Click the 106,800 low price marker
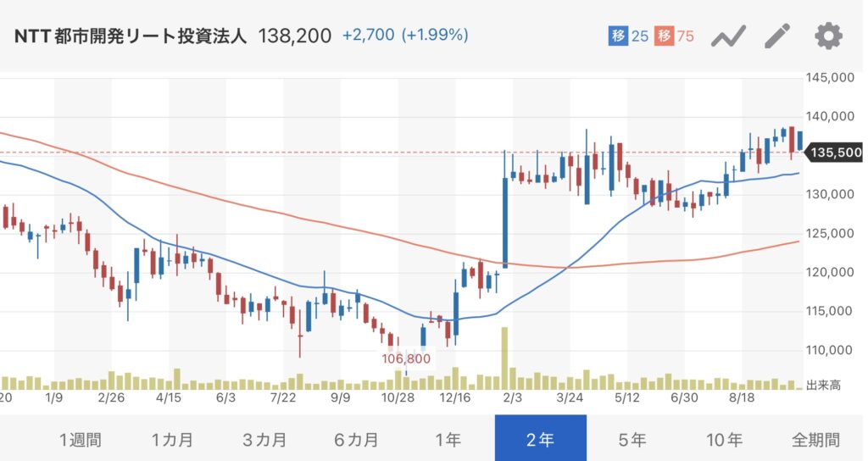868x461 pixels. click(x=407, y=358)
